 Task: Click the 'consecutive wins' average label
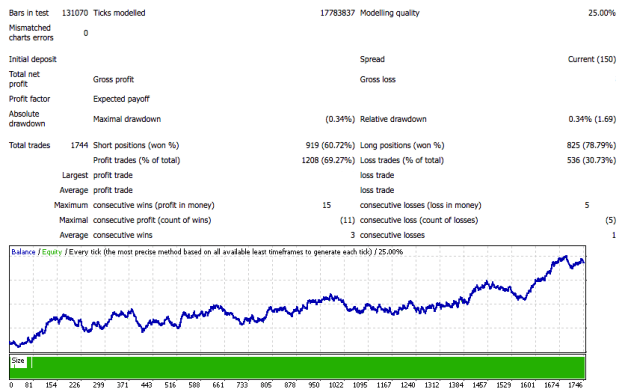123,235
